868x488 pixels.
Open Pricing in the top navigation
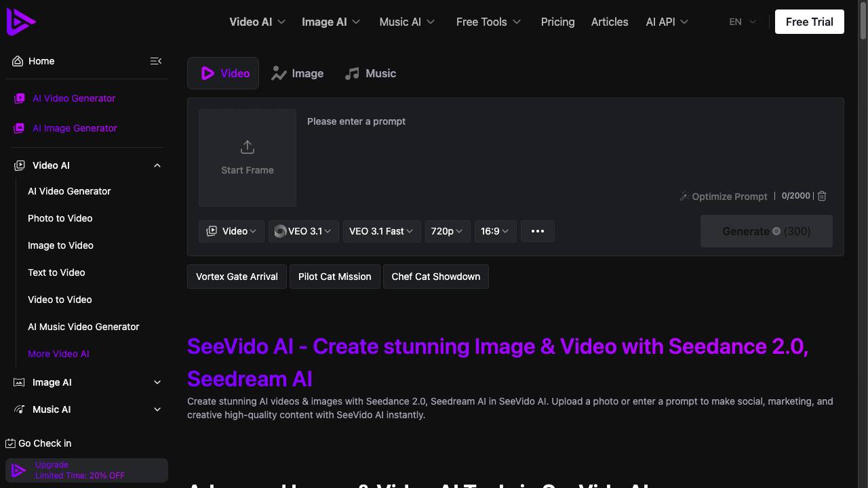pos(557,22)
